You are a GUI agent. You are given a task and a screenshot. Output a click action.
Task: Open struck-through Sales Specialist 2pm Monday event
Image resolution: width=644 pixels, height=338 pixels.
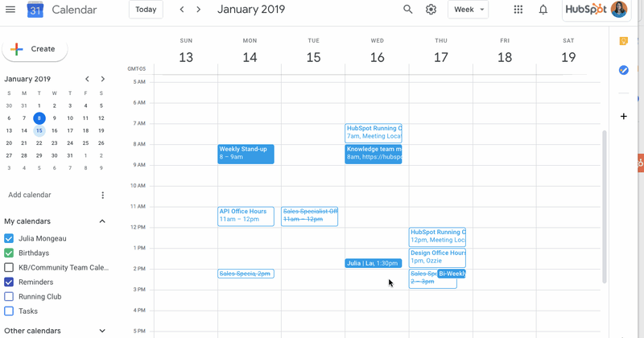pyautogui.click(x=246, y=274)
